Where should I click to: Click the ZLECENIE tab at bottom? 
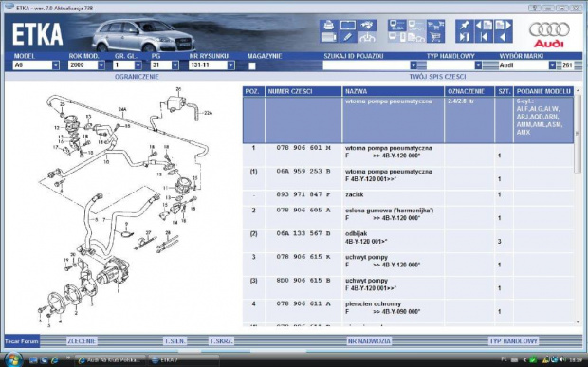82,341
